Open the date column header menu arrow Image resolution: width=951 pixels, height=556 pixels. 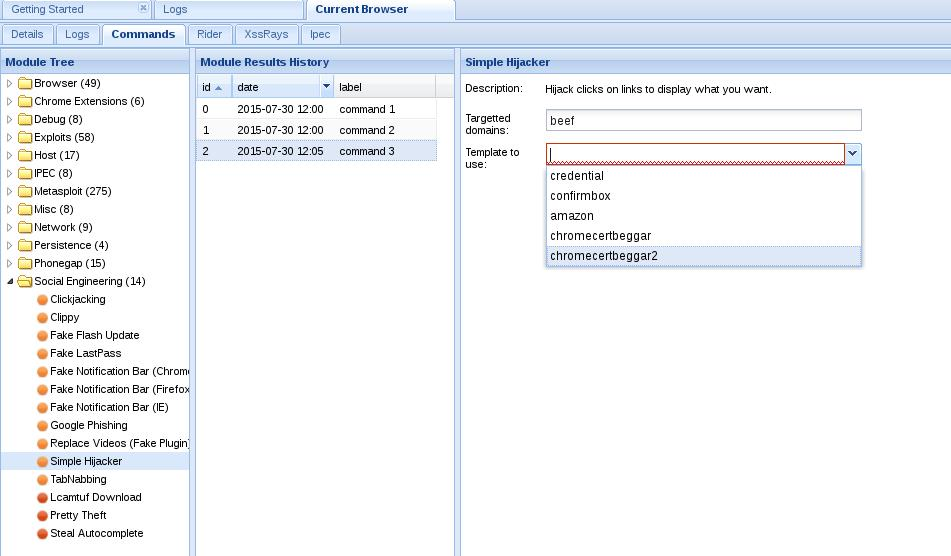point(326,87)
